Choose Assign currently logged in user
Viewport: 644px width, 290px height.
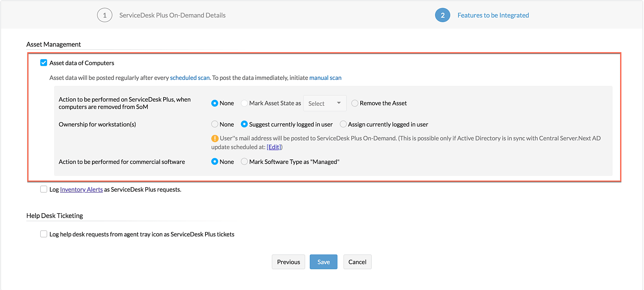343,124
